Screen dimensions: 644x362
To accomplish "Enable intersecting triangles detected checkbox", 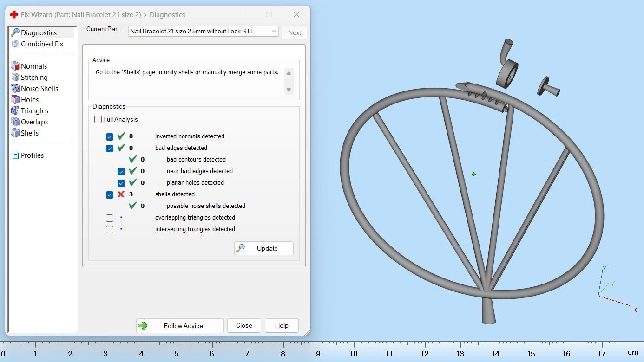I will (110, 229).
